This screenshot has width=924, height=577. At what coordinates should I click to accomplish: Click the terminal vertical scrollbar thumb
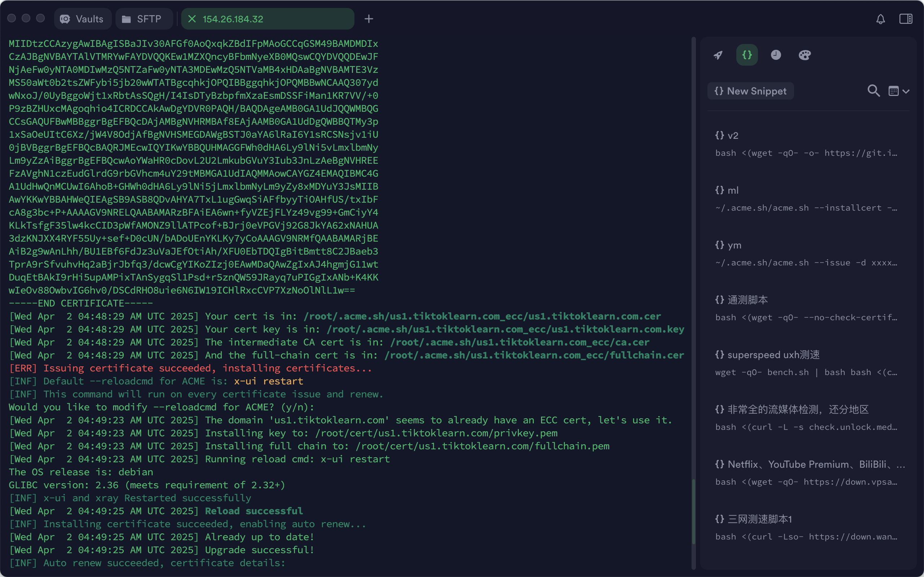(x=693, y=511)
